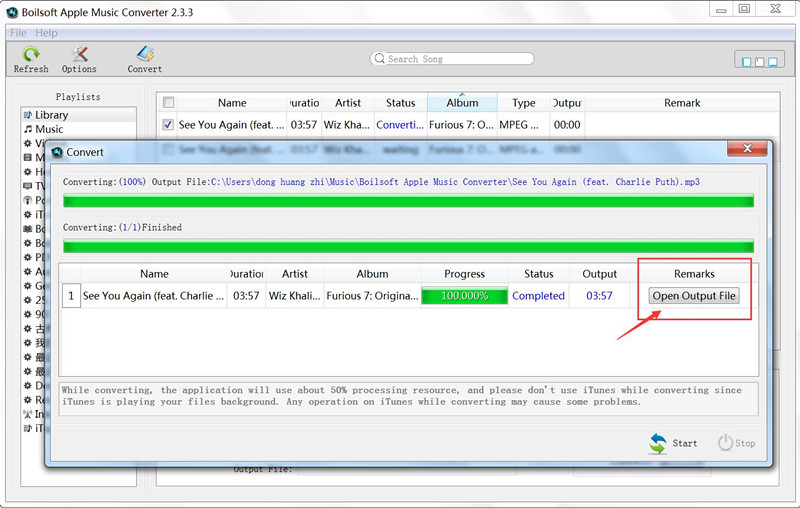The height and width of the screenshot is (508, 800).
Task: Click the Remark column header in main list
Action: coord(682,103)
